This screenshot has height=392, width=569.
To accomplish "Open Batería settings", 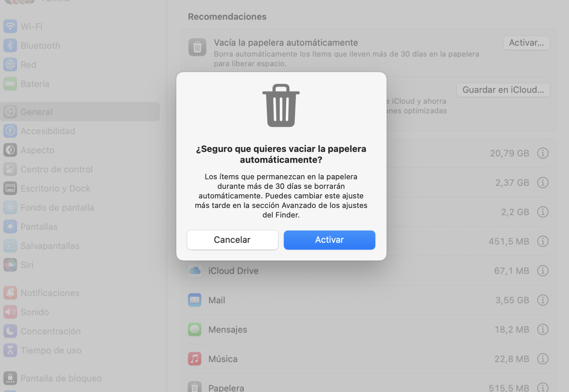I will point(35,83).
